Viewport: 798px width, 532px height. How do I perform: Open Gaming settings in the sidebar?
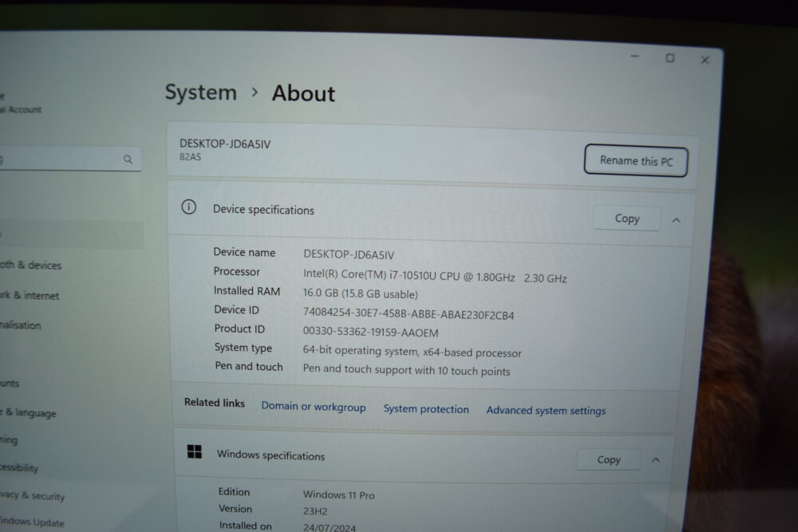click(9, 439)
